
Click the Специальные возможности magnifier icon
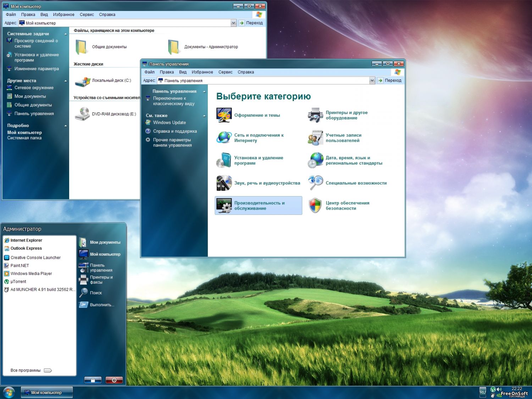(315, 183)
